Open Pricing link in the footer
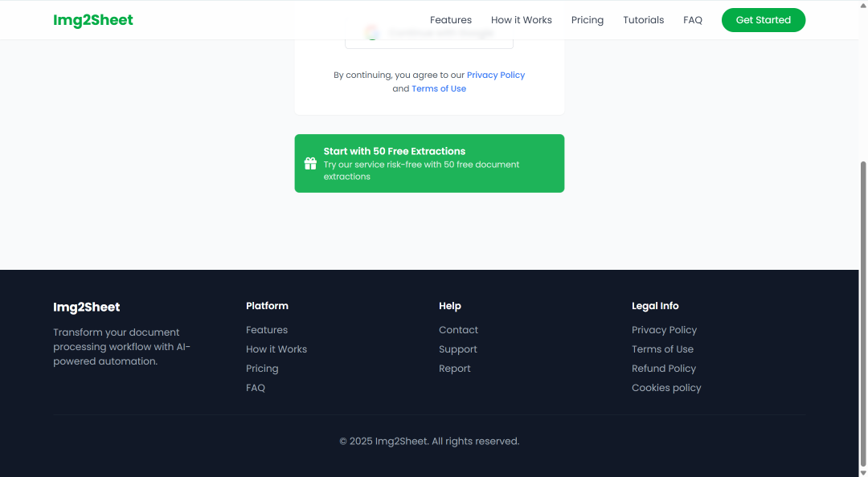 (262, 369)
